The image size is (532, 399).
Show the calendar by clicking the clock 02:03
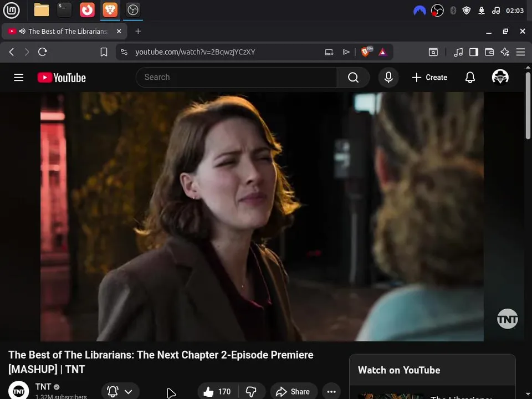click(515, 11)
